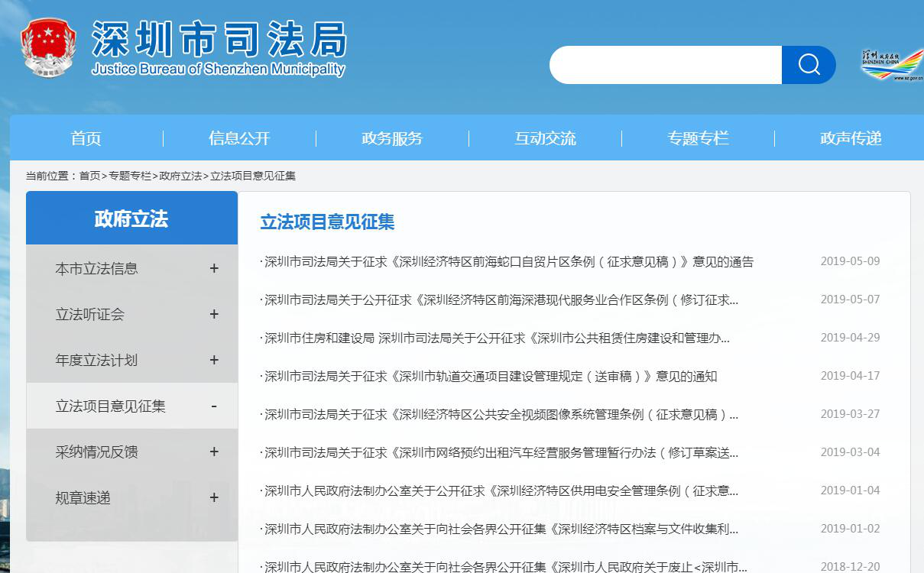Click the magnifier search icon button

pos(809,65)
